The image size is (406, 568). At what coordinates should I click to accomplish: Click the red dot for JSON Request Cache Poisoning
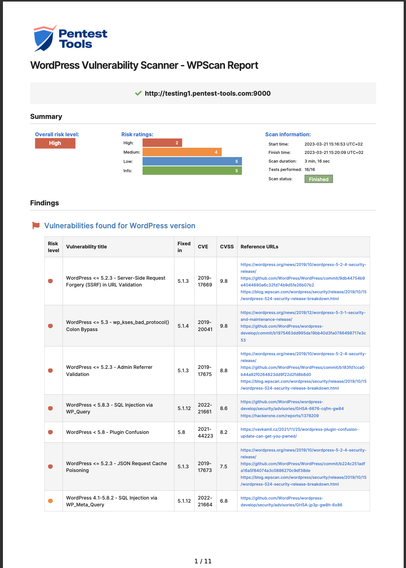tap(50, 467)
